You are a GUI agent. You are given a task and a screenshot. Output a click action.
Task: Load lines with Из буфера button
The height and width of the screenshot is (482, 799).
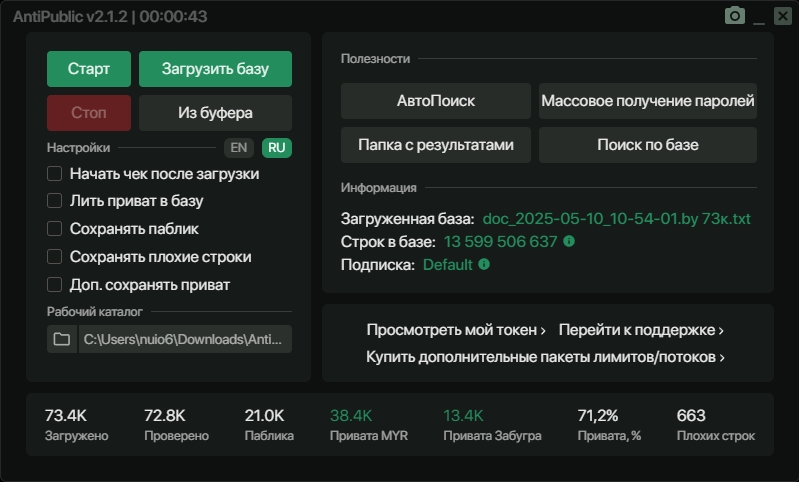[216, 113]
